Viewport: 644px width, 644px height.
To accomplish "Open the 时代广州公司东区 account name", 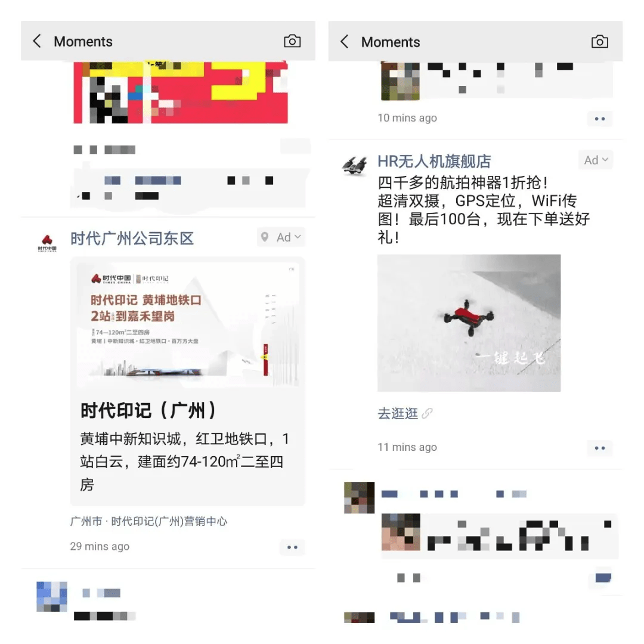I will tap(132, 238).
